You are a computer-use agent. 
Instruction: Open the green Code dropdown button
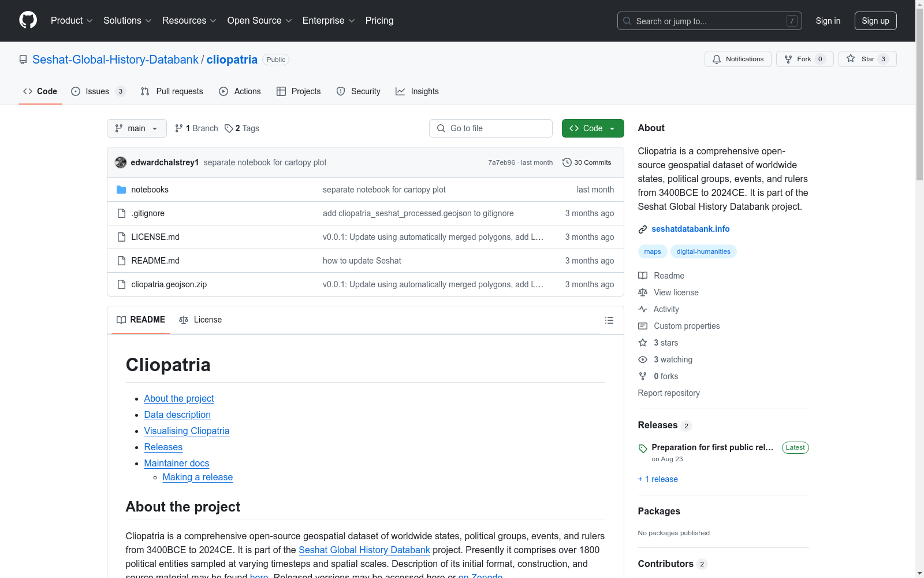[593, 128]
